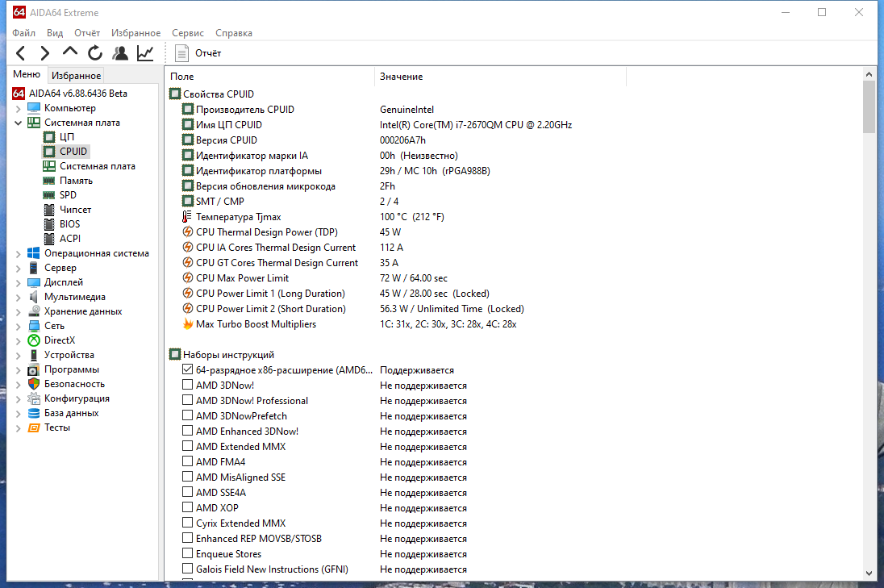Click the flame icon beside Max Turbo Boost Multipliers
This screenshot has height=588, width=884.
[188, 324]
